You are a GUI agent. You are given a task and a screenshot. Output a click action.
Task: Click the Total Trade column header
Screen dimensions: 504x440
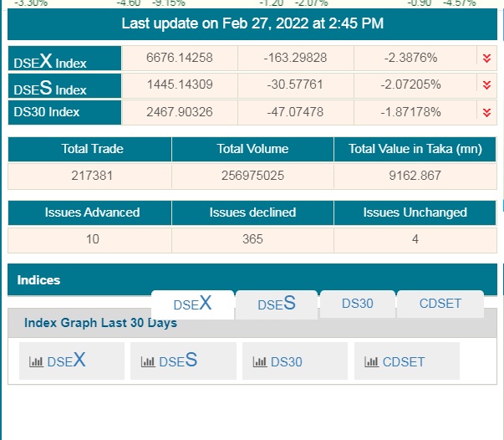tap(92, 149)
